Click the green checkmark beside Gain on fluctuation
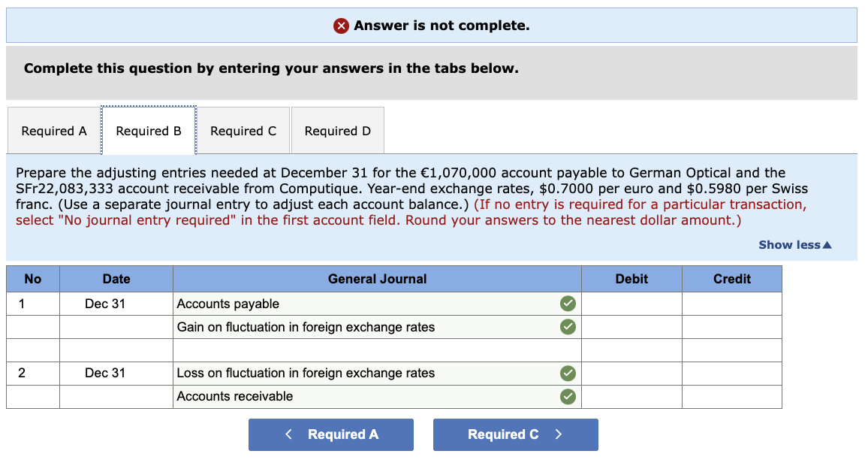Image resolution: width=868 pixels, height=466 pixels. 568,327
